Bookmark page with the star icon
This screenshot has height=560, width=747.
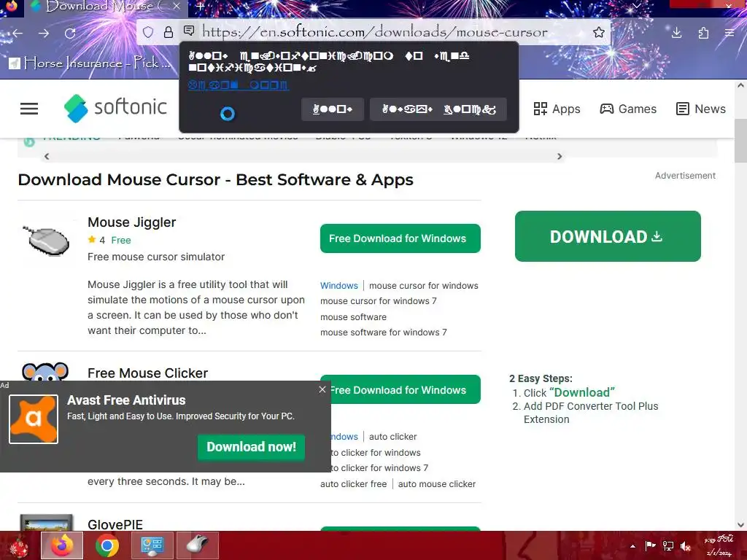[x=599, y=32]
